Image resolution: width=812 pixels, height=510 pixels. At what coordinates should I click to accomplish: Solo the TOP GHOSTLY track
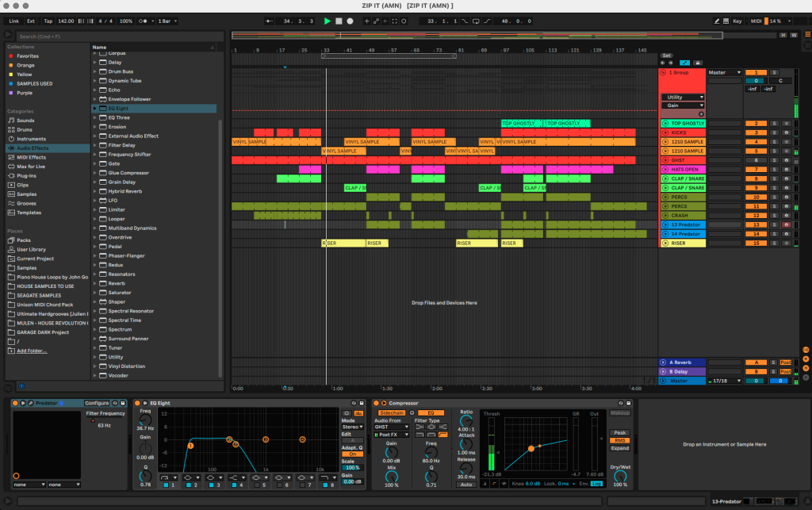click(x=775, y=124)
